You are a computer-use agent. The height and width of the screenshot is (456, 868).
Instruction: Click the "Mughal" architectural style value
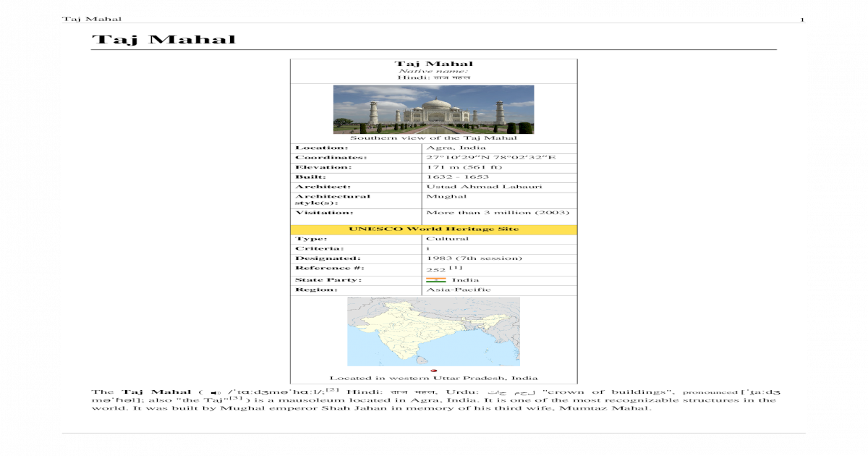click(x=446, y=196)
